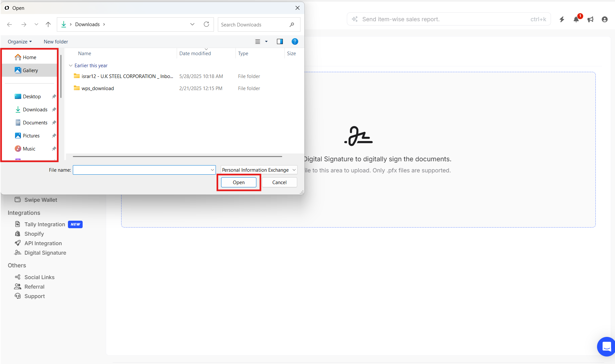Sort files by Type column

pyautogui.click(x=243, y=54)
